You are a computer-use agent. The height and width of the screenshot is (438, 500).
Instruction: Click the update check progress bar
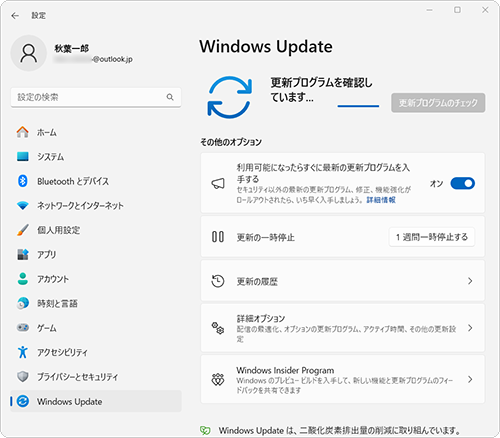coord(358,106)
